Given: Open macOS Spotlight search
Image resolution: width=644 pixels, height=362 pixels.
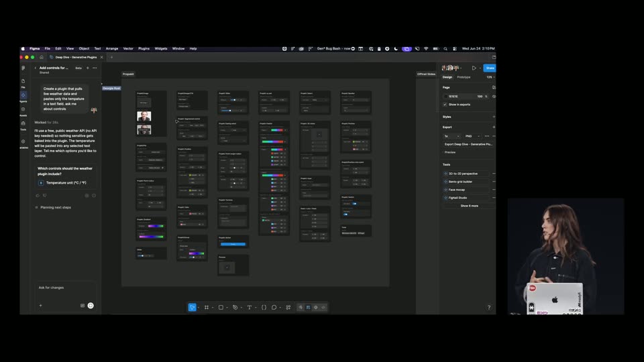Looking at the screenshot, I should (445, 48).
